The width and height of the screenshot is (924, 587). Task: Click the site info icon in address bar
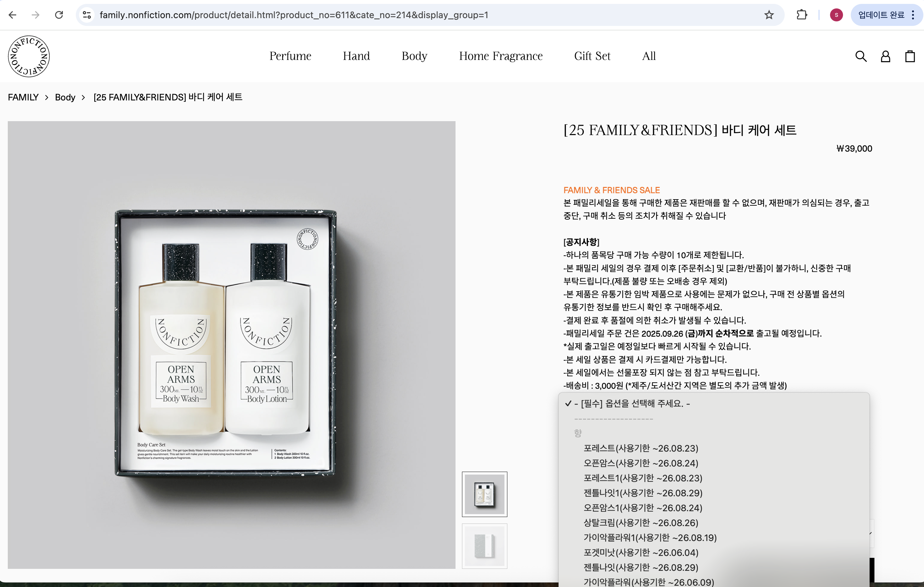point(87,15)
